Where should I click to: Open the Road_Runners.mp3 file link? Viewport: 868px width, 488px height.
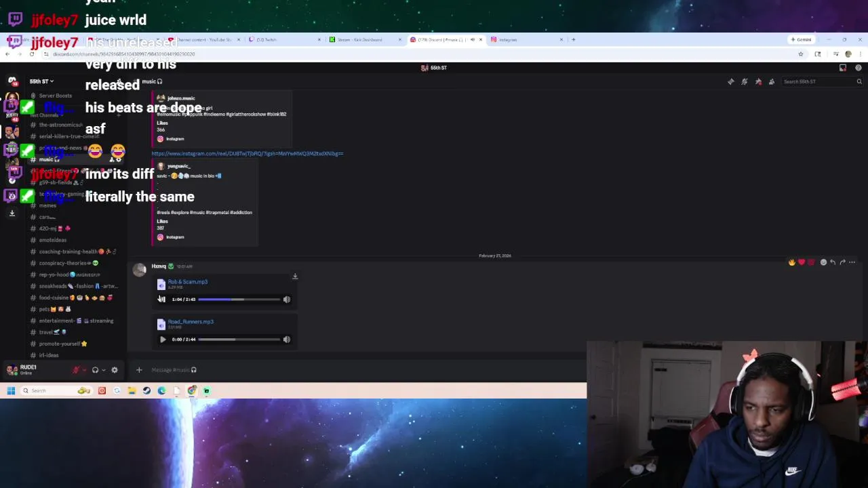pos(191,322)
